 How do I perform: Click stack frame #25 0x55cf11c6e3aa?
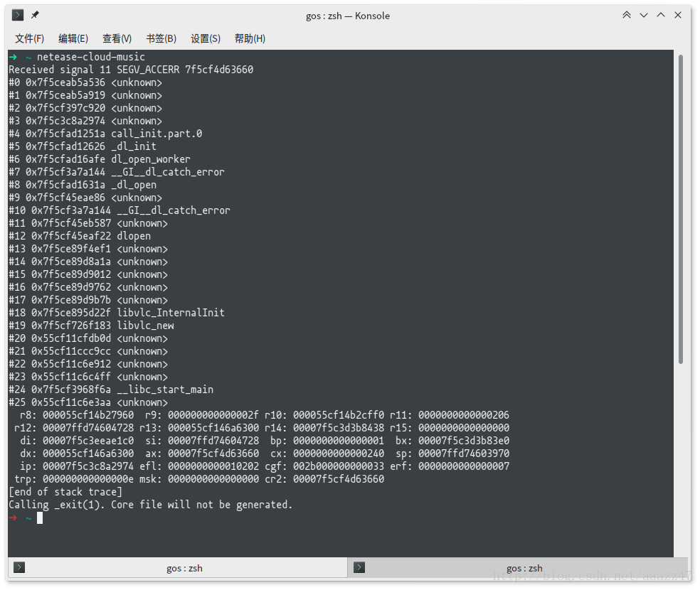(88, 402)
